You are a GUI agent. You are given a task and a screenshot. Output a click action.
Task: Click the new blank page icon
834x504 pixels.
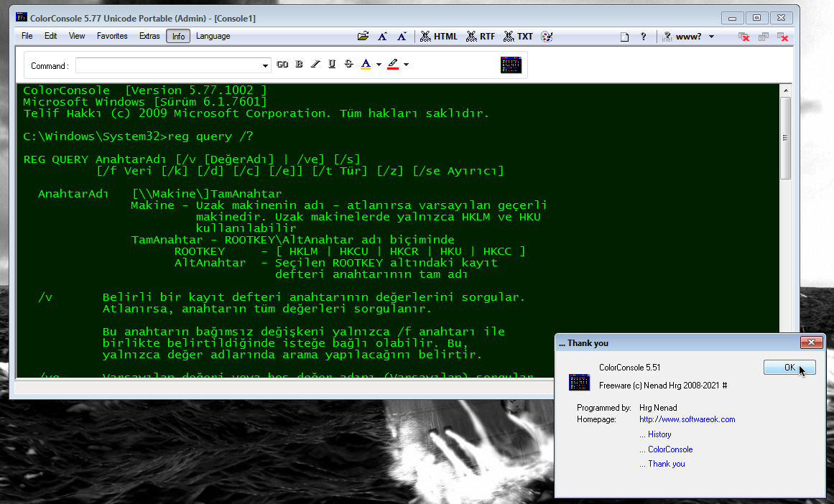point(625,37)
